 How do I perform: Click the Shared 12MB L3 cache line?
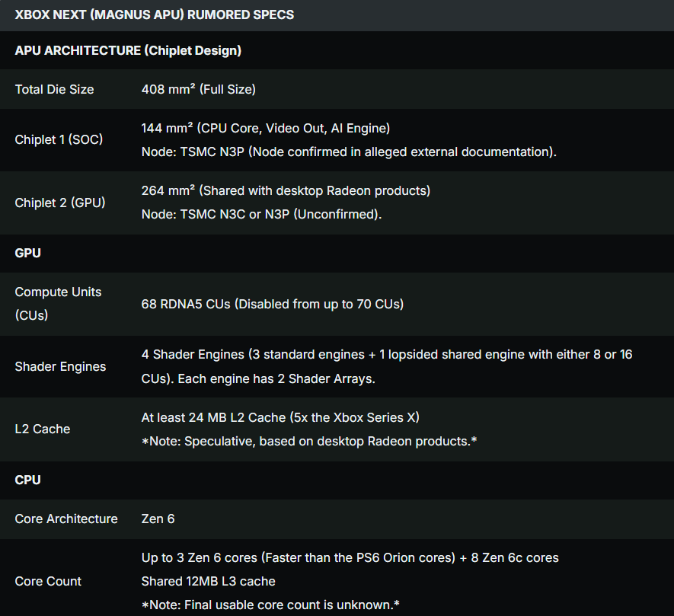coord(208,581)
